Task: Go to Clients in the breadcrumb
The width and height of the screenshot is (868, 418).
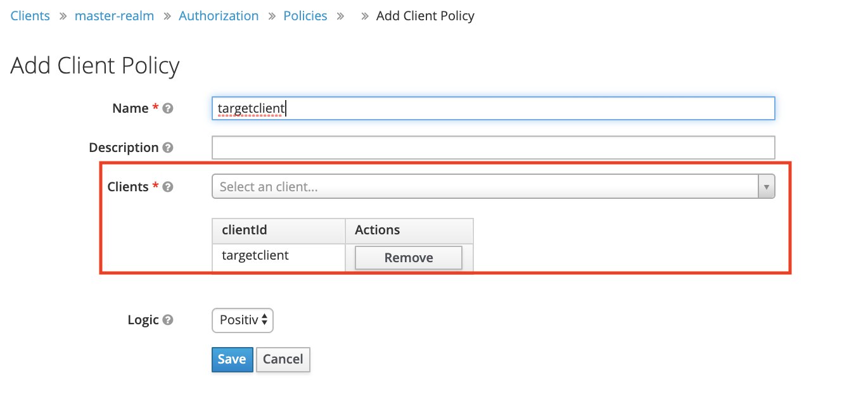Action: click(30, 16)
